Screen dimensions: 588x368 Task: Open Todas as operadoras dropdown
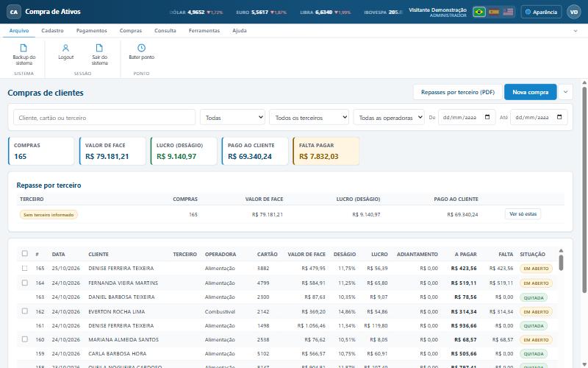tap(389, 118)
